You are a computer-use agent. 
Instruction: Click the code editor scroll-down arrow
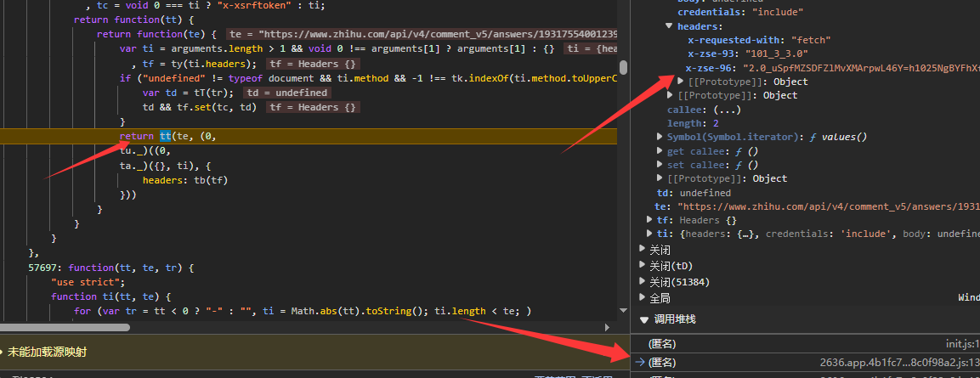click(623, 311)
